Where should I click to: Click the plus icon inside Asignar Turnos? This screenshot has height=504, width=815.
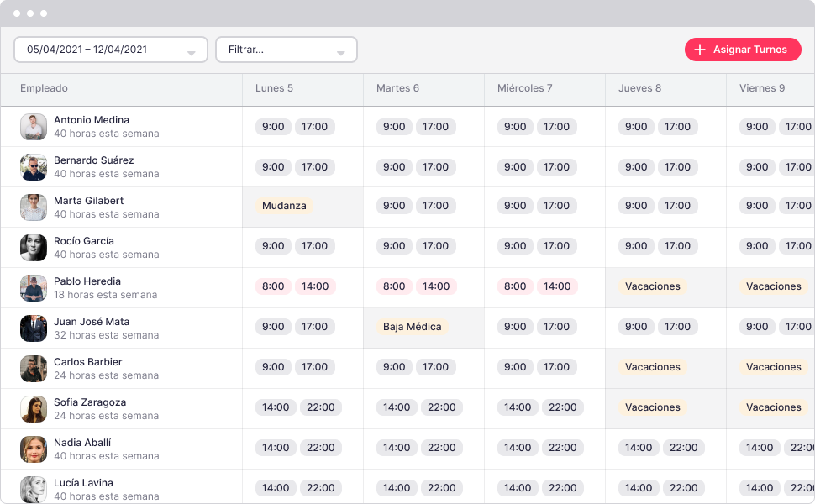click(700, 50)
